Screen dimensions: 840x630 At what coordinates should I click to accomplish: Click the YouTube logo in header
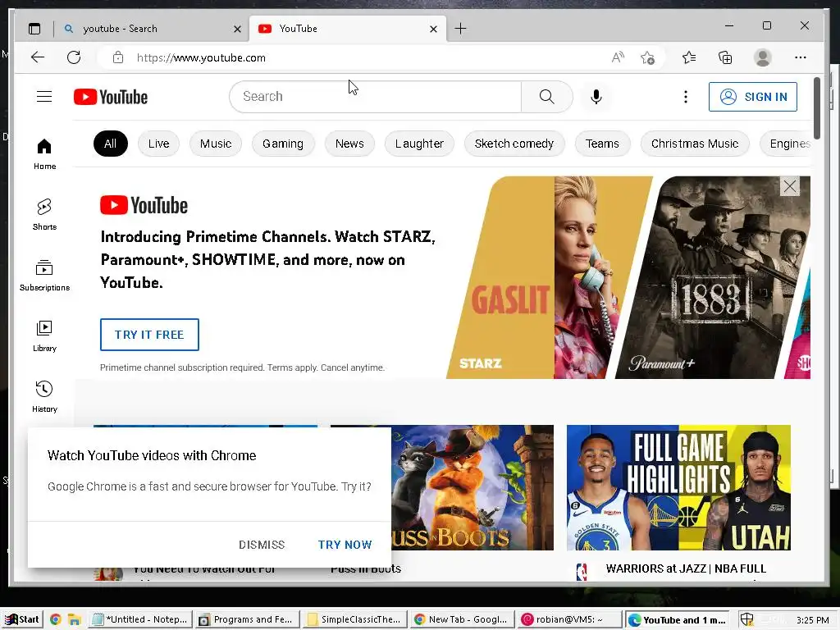point(111,97)
